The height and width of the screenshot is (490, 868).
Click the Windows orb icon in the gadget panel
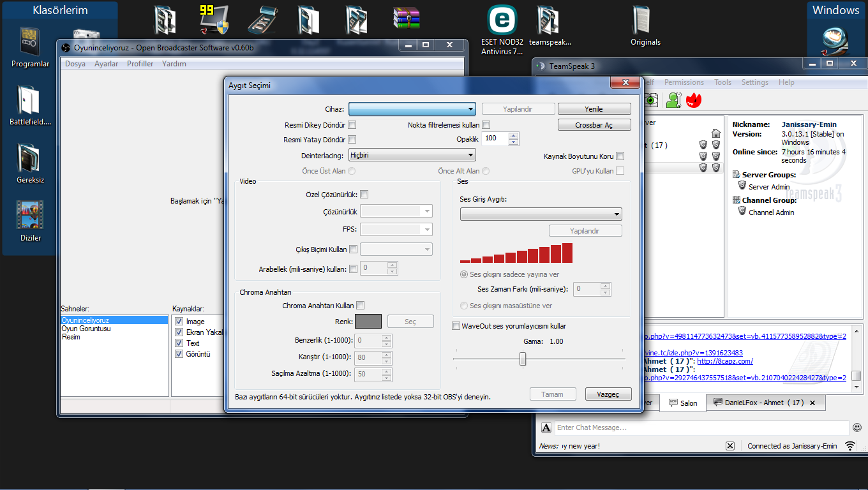[x=835, y=42]
